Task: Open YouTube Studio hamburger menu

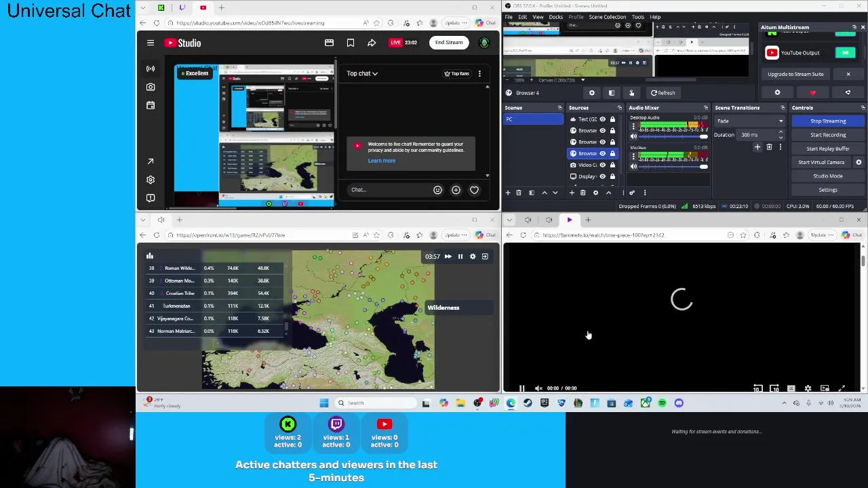Action: (x=151, y=43)
